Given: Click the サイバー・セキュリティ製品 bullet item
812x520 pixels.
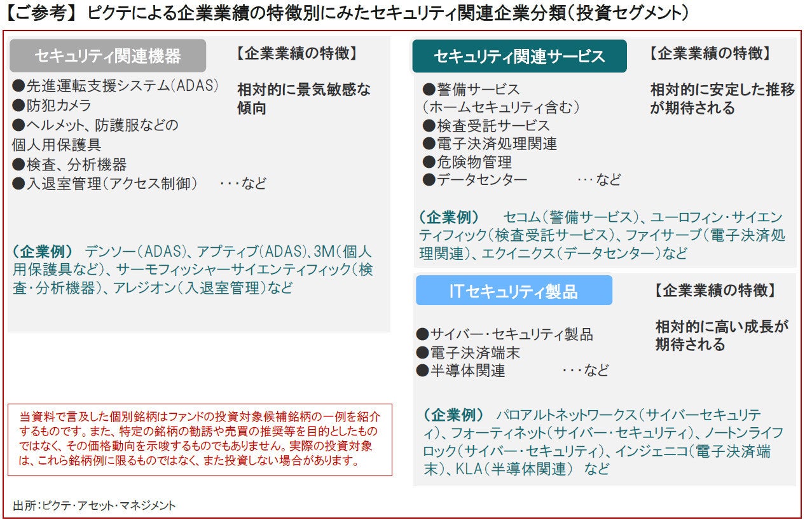Looking at the screenshot, I should coord(504,334).
